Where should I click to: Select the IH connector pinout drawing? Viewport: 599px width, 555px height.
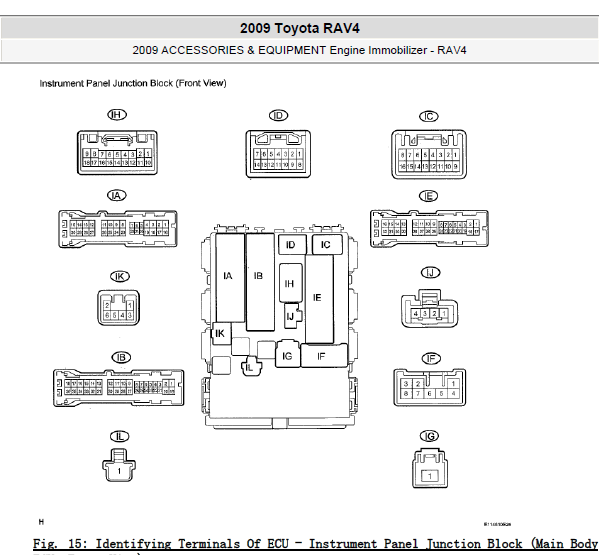click(x=117, y=152)
